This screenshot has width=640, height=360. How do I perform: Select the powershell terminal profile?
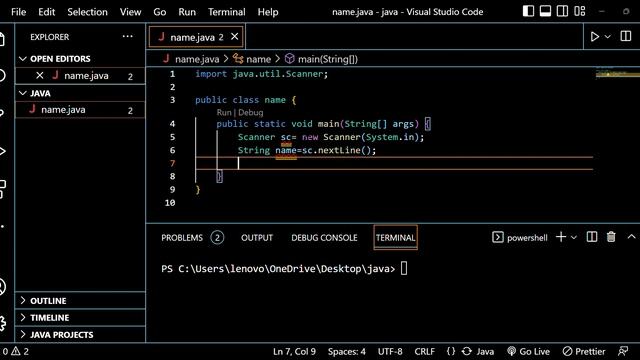[520, 237]
